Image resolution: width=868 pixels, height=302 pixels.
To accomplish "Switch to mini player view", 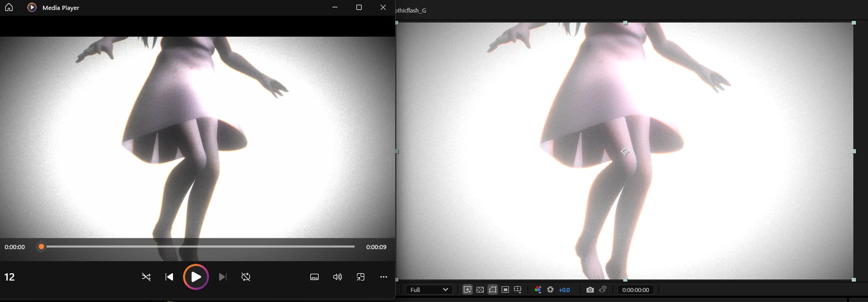I will pyautogui.click(x=361, y=277).
